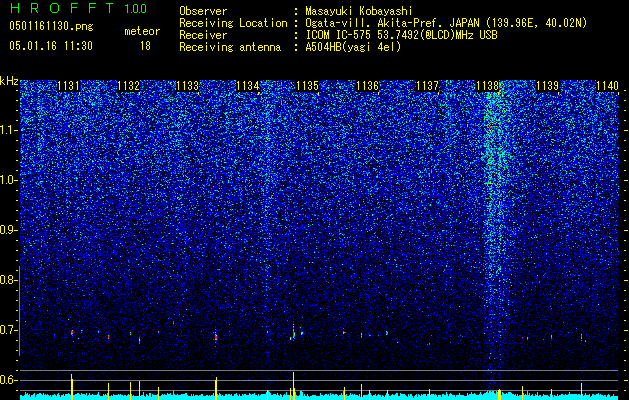The height and width of the screenshot is (400, 629).
Task: Click the 1138 time marker
Action: 487,86
